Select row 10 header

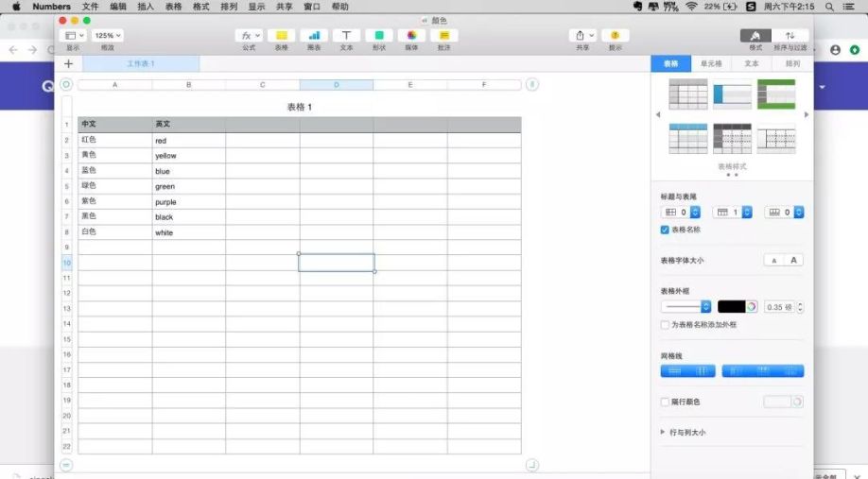[x=67, y=263]
